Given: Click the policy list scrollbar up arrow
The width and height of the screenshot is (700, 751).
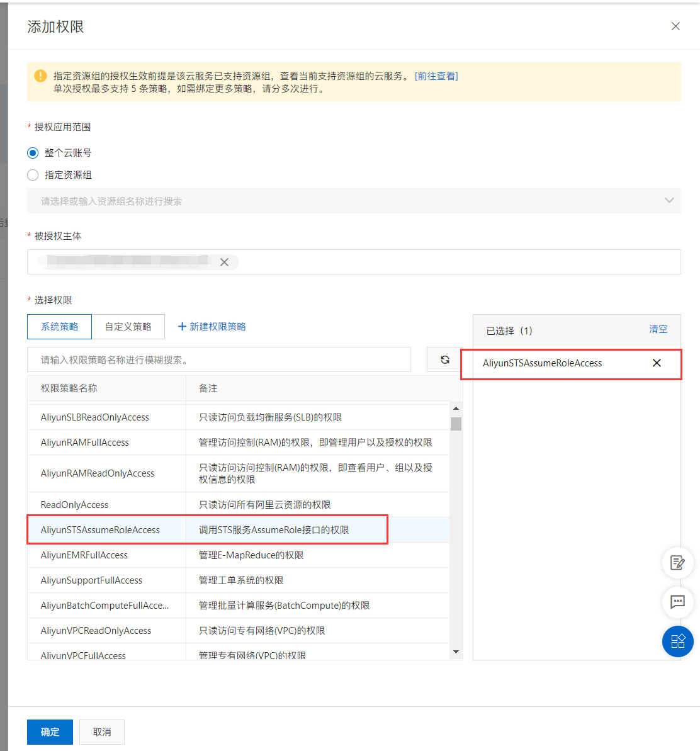Looking at the screenshot, I should [x=456, y=409].
